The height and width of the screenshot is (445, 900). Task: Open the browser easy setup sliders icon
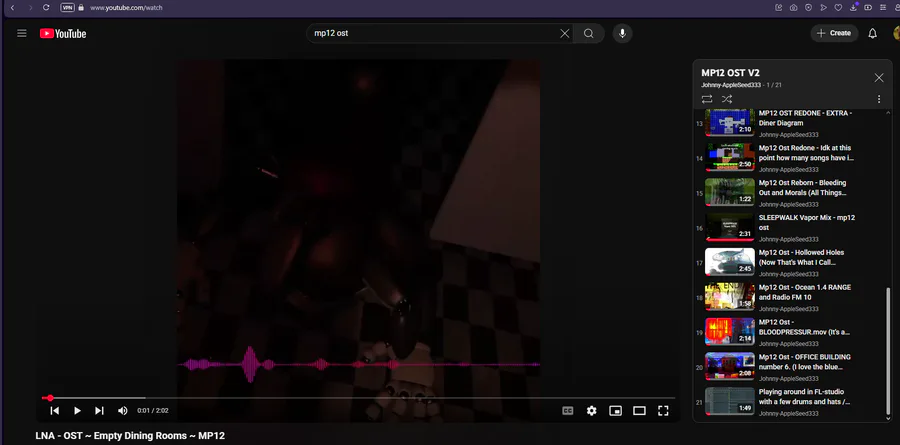882,7
